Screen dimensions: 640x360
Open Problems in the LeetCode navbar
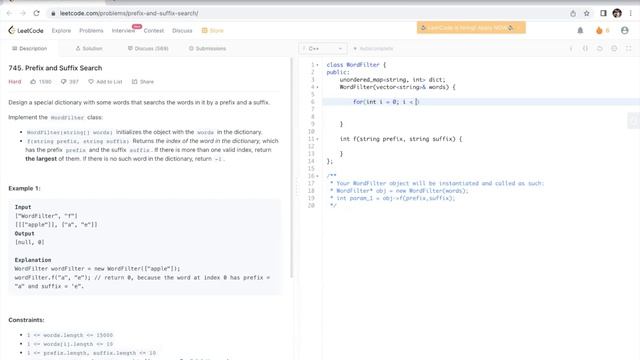[x=91, y=31]
